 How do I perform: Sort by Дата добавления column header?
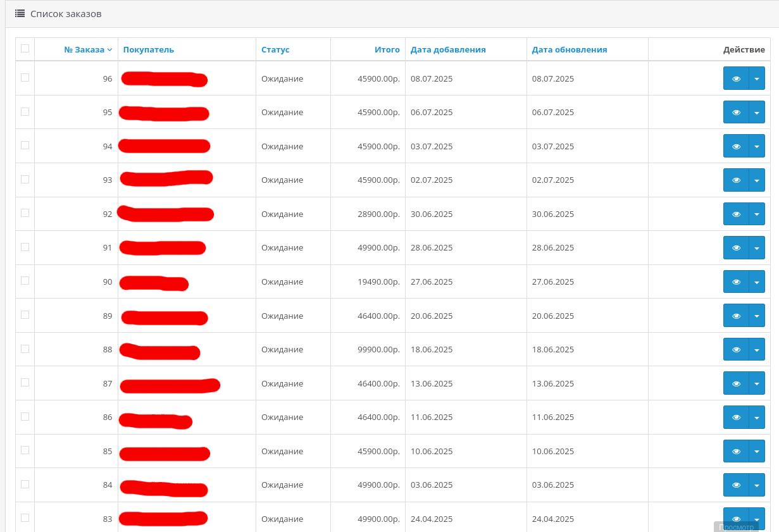[x=448, y=49]
